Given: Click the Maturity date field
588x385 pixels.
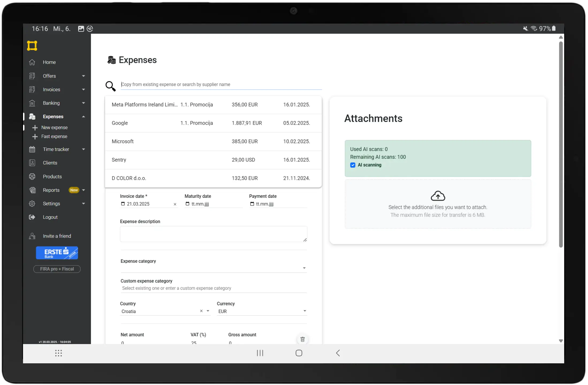Looking at the screenshot, I should coord(214,204).
